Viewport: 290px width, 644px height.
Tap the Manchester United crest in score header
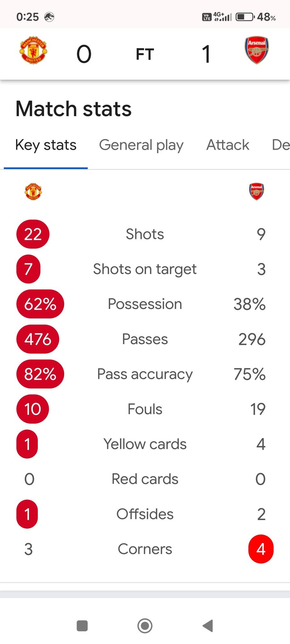pos(33,50)
